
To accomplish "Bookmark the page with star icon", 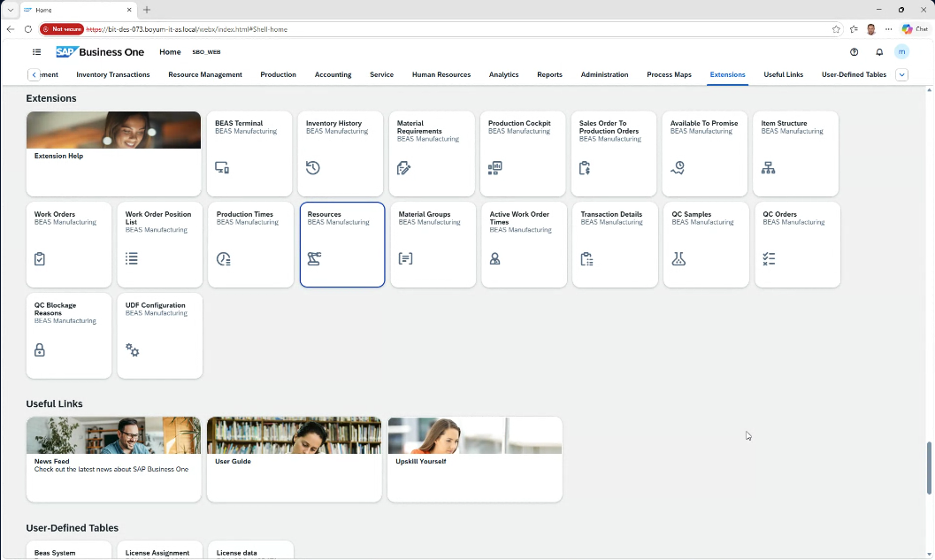I will (x=836, y=29).
